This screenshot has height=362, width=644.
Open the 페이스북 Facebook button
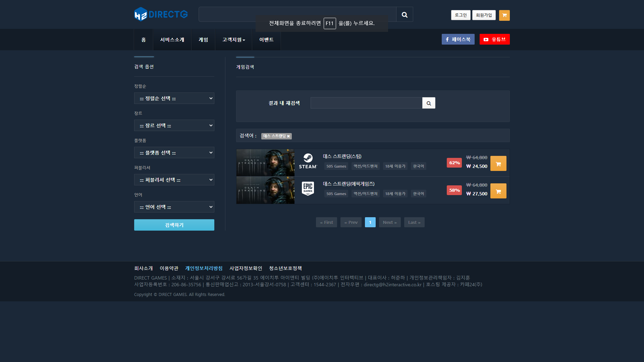tap(458, 39)
